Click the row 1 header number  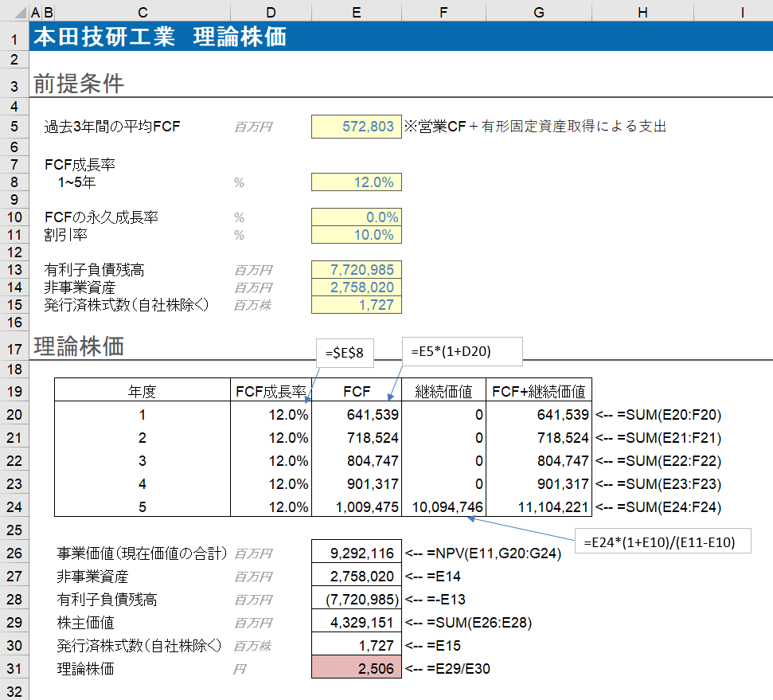(14, 37)
